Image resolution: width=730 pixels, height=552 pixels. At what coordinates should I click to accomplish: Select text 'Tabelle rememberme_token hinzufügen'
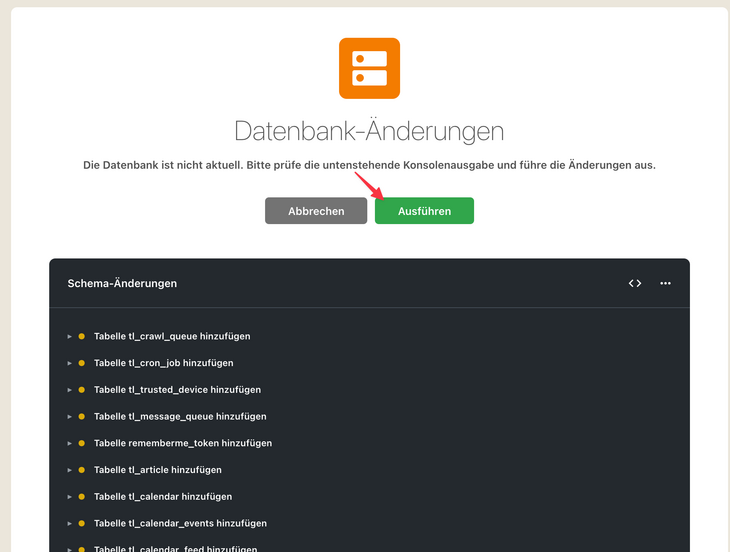click(183, 443)
